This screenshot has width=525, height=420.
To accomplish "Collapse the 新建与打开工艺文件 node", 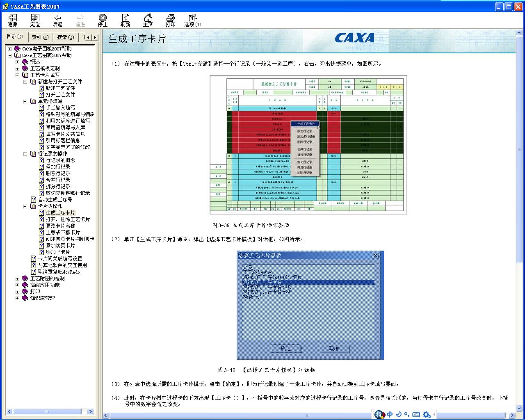I will click(x=25, y=82).
